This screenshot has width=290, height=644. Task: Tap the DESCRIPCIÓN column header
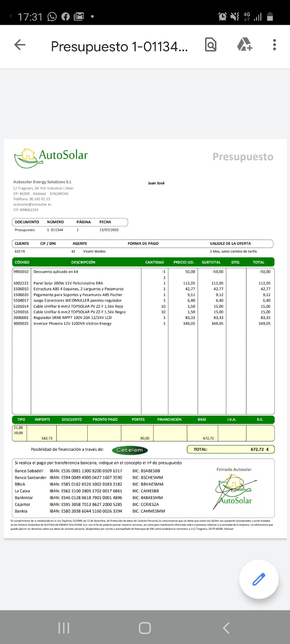coord(83,262)
